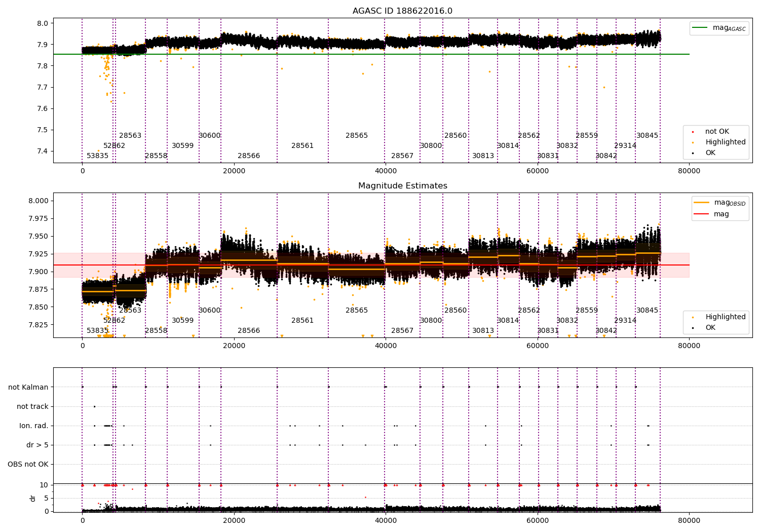The height and width of the screenshot is (532, 760).
Task: Click the 'OBS not OK' axis label
Action: [x=28, y=465]
